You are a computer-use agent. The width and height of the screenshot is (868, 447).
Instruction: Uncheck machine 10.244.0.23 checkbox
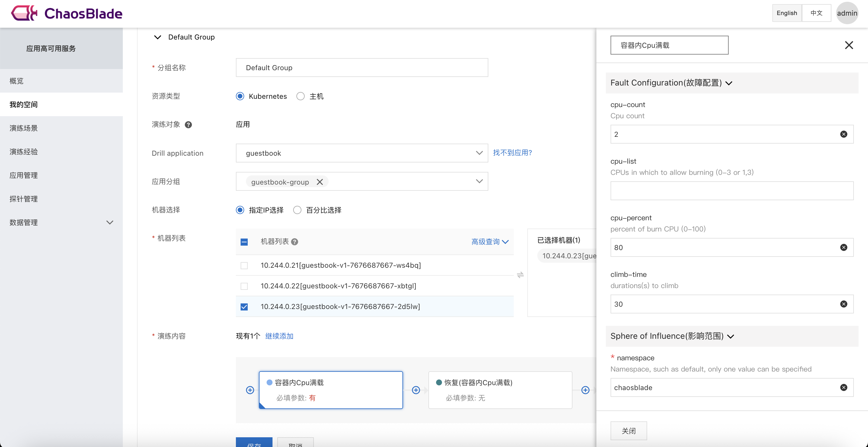point(244,307)
